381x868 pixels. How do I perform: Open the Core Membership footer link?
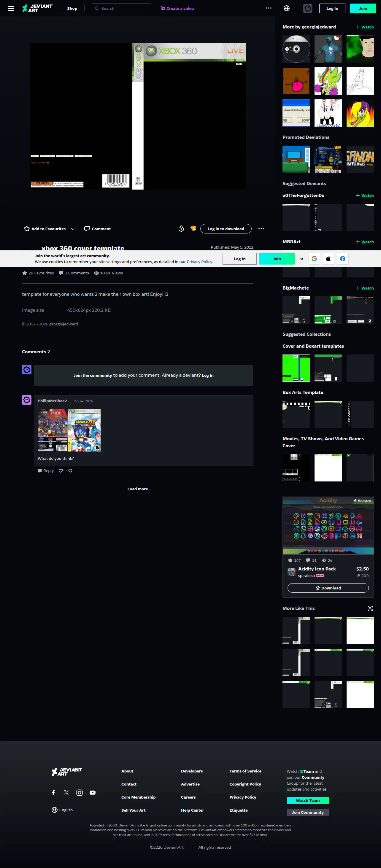point(138,797)
